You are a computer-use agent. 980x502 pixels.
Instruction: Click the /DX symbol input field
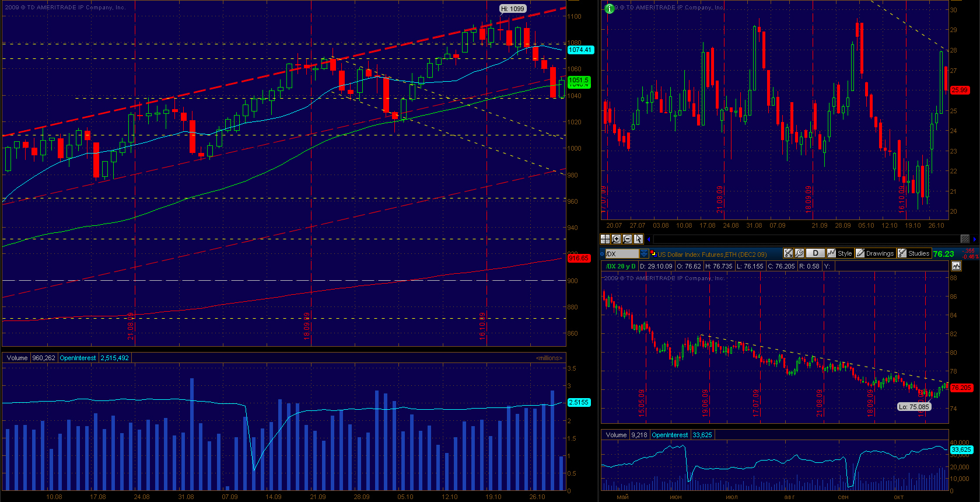pos(622,253)
